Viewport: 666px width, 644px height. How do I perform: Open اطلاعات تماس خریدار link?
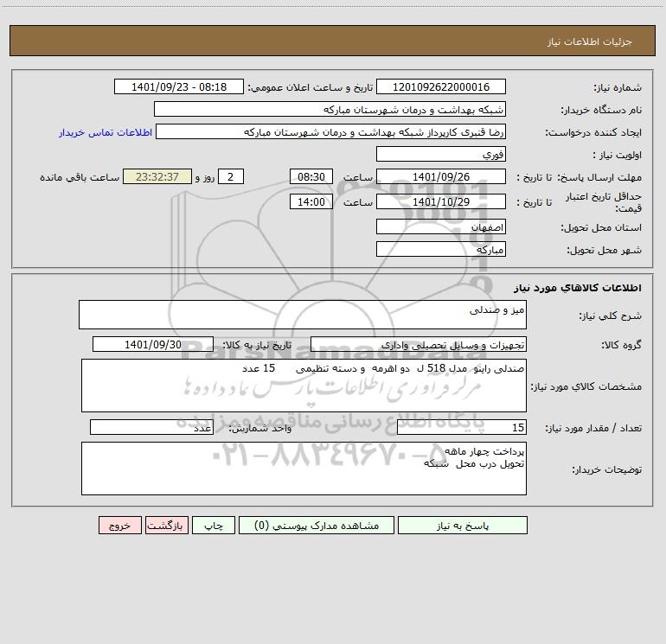pos(106,132)
